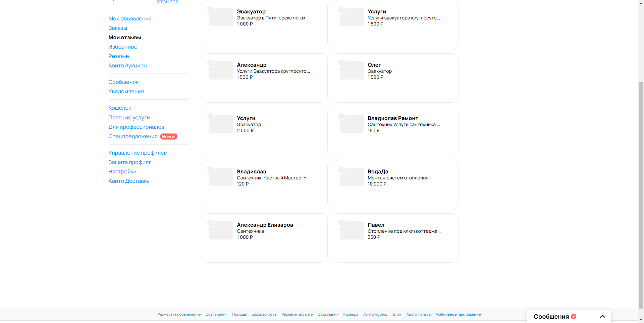Viewport: 644px width, 323px height.
Task: Open Помощь link in footer
Action: coord(239,314)
